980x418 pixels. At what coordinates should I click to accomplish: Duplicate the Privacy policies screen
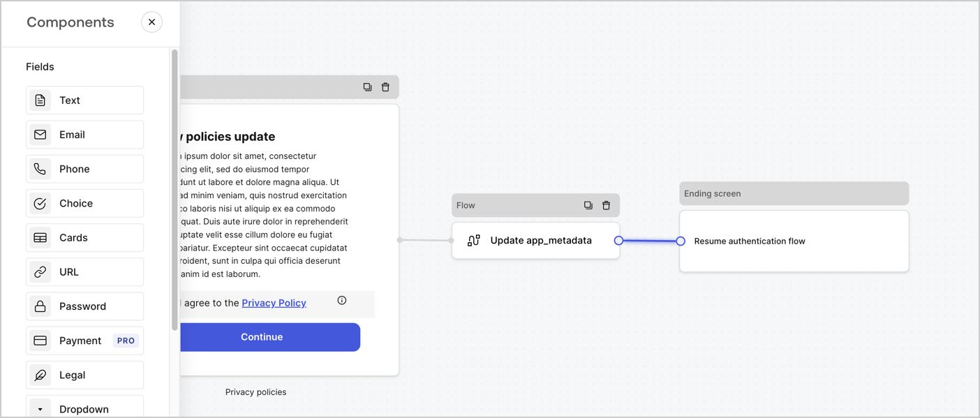[x=367, y=87]
